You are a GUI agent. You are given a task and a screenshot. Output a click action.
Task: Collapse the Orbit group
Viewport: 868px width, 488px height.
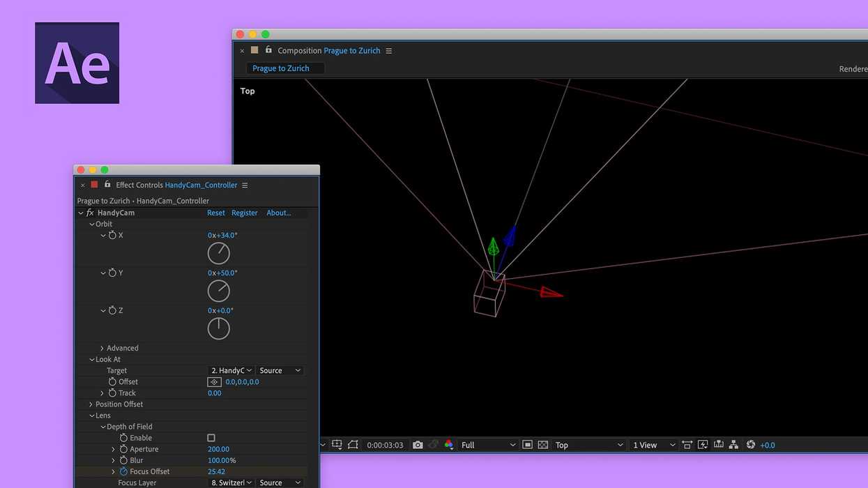(x=91, y=224)
